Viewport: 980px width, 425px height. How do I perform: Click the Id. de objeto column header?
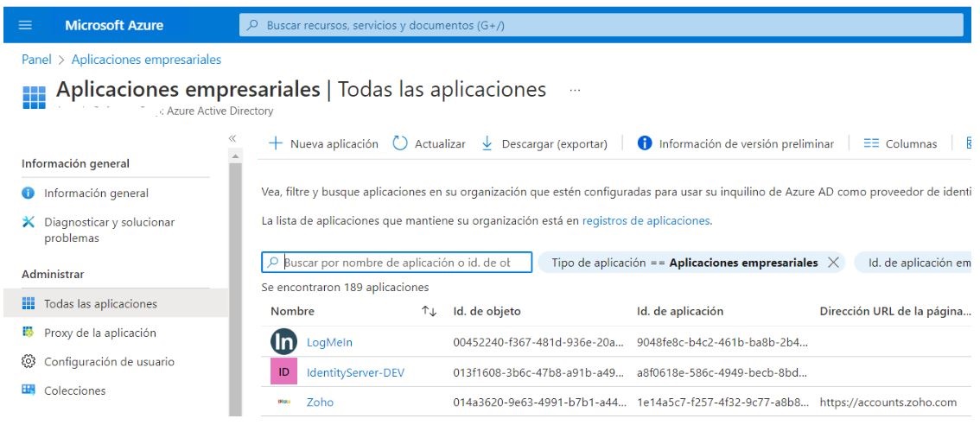coord(487,311)
